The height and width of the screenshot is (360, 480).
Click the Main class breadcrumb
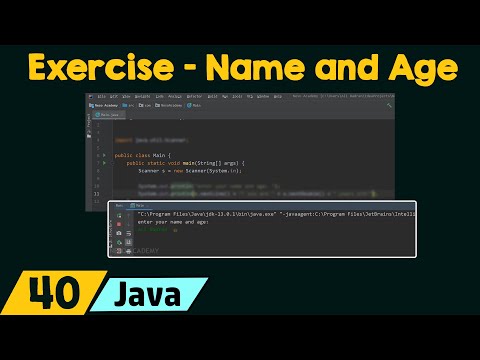tap(194, 105)
